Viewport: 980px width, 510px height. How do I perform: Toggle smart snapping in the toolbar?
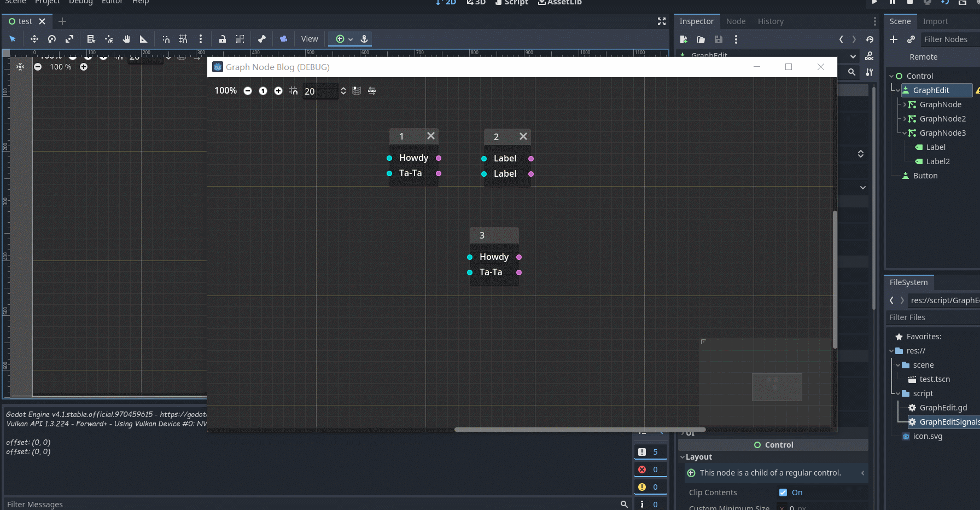coord(166,39)
